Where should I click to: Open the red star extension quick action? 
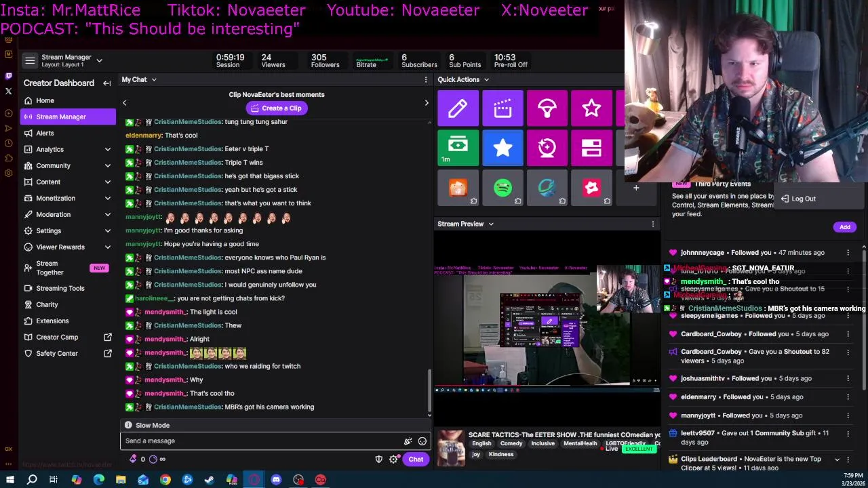592,188
